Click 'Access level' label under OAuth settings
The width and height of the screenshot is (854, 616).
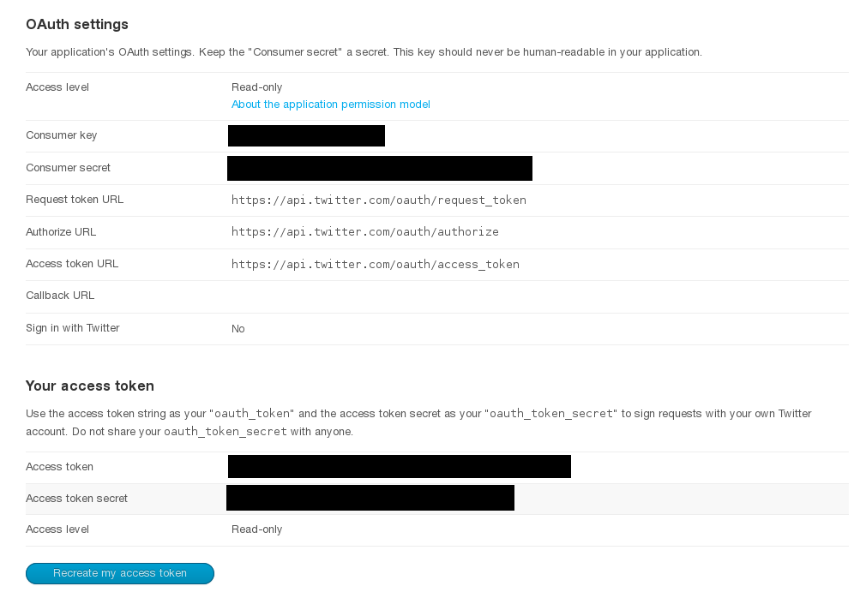[x=57, y=87]
